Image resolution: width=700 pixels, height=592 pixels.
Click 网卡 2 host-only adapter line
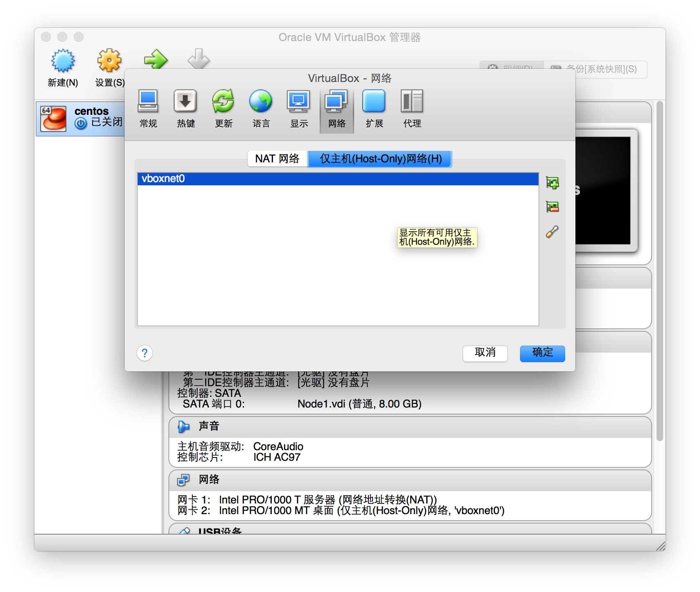tap(341, 510)
